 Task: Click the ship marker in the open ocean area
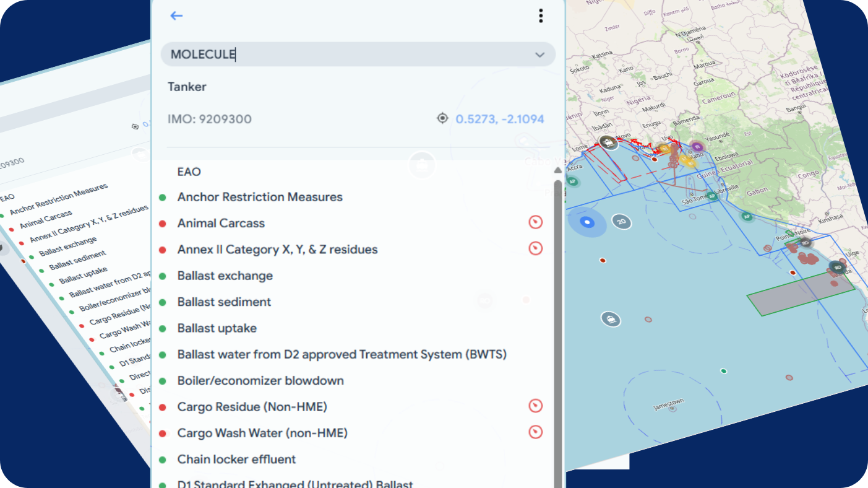610,319
